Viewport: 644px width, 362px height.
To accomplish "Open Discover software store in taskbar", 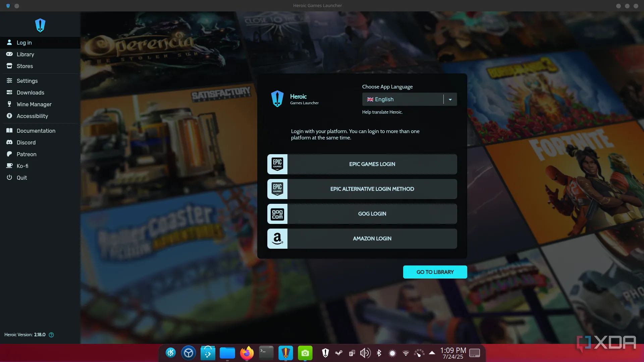I will click(208, 353).
